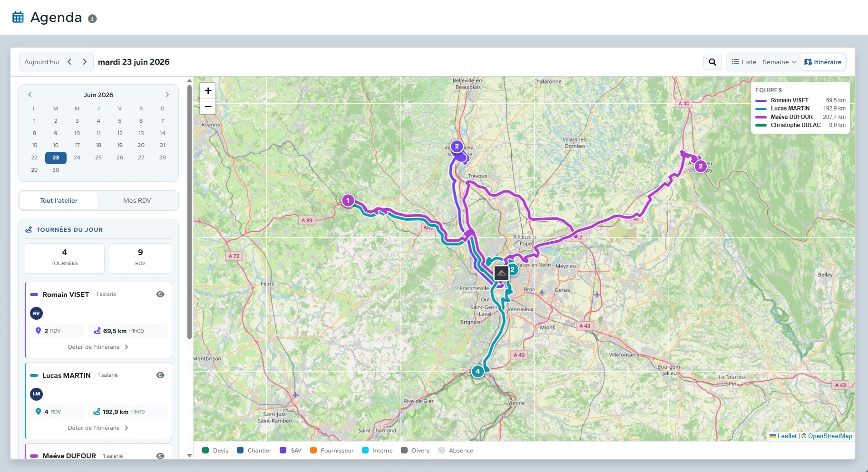The image size is (868, 472).
Task: Click Lucas MARTIN 192,9 km route chip
Action: point(127,412)
